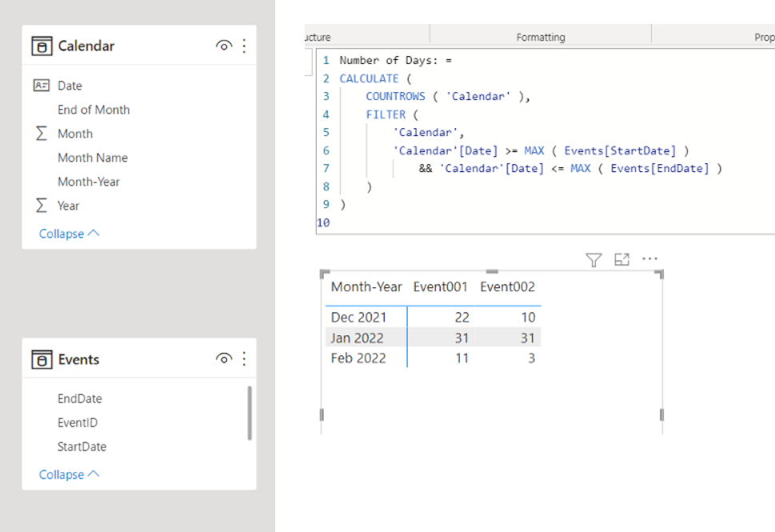Image resolution: width=775 pixels, height=532 pixels.
Task: Click the Month-Year column header
Action: pos(366,286)
